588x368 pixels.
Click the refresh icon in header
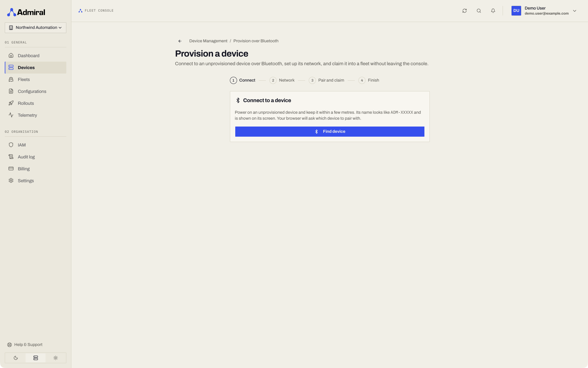click(465, 11)
